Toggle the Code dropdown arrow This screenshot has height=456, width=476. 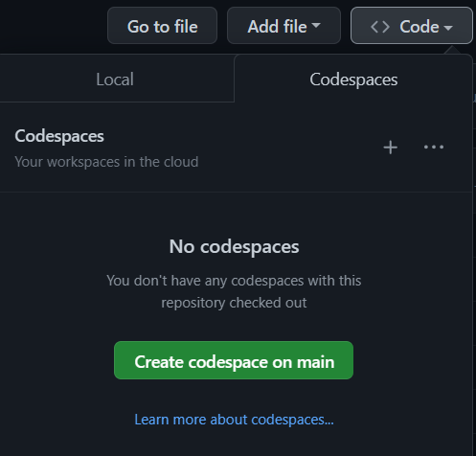coord(448,28)
